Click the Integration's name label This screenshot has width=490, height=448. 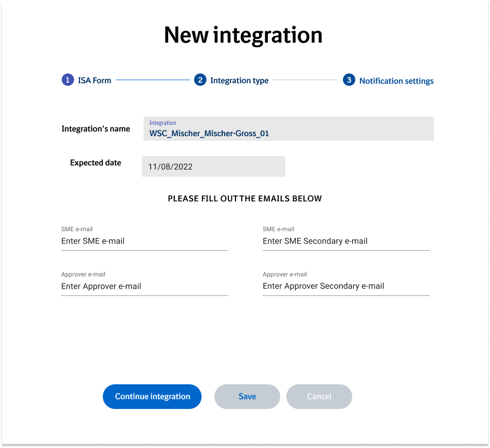[96, 128]
